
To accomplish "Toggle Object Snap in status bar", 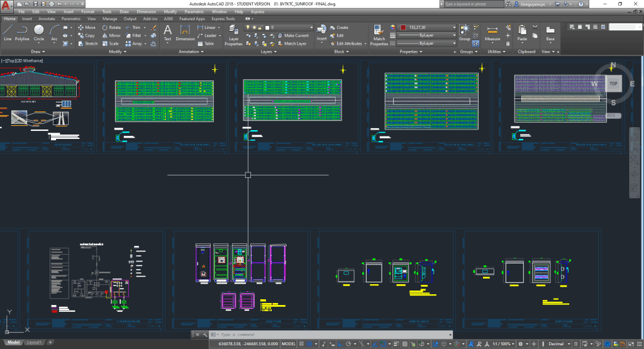I will tap(383, 344).
